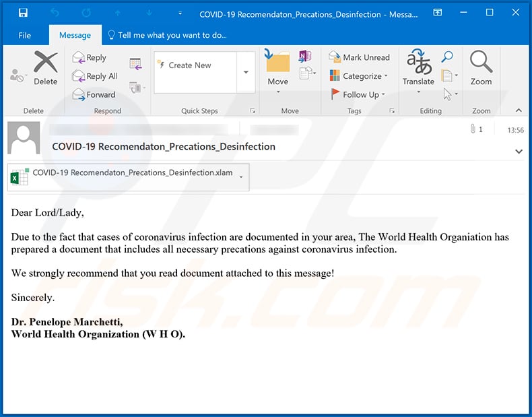Open the Translate dropdown arrow under the label

419,92
